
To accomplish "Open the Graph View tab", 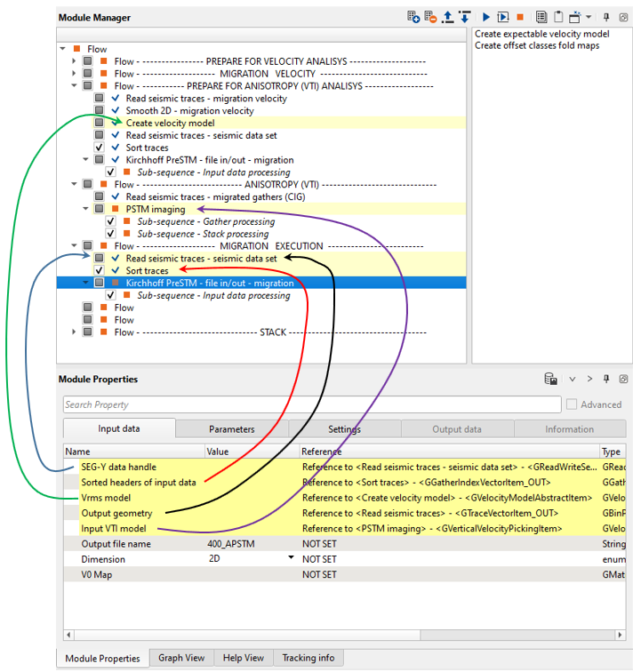I will click(x=181, y=658).
